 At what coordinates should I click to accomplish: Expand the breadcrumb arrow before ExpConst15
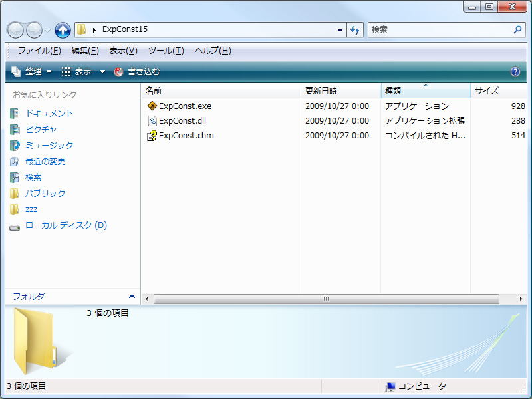point(94,30)
